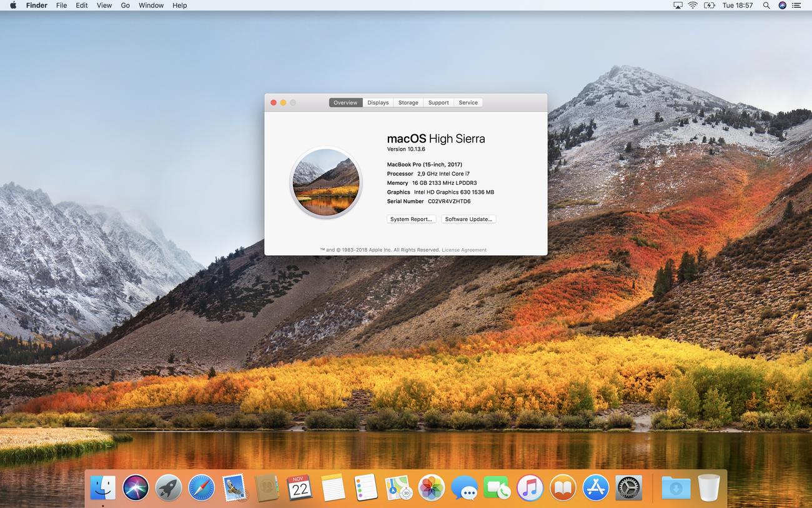Open FaceTime icon in Dock
Viewport: 812px width, 508px height.
click(x=497, y=487)
